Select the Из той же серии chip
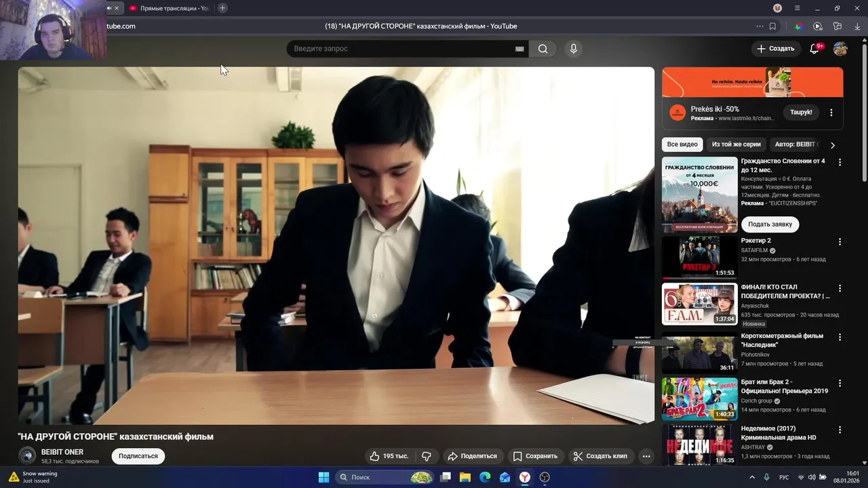 tap(736, 144)
